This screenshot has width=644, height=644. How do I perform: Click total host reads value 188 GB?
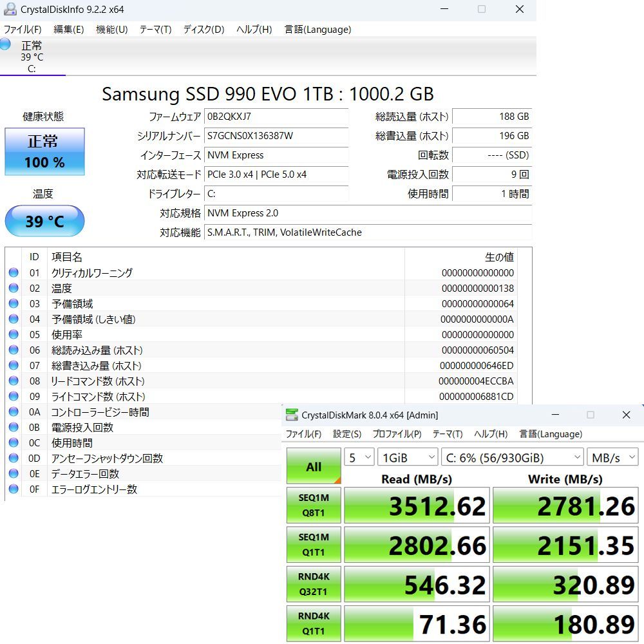pyautogui.click(x=492, y=116)
